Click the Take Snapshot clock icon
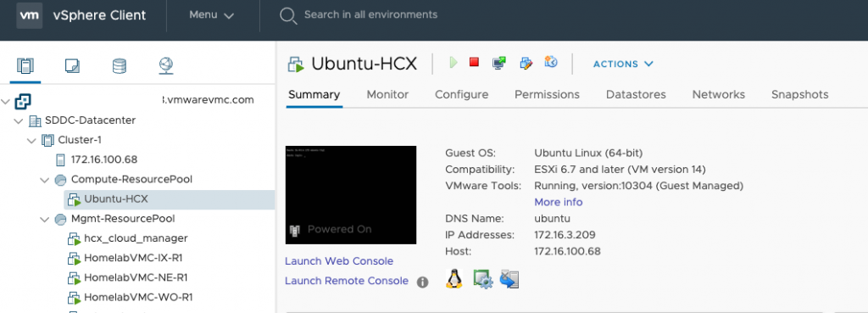Viewport: 868px width, 313px height. pos(551,61)
